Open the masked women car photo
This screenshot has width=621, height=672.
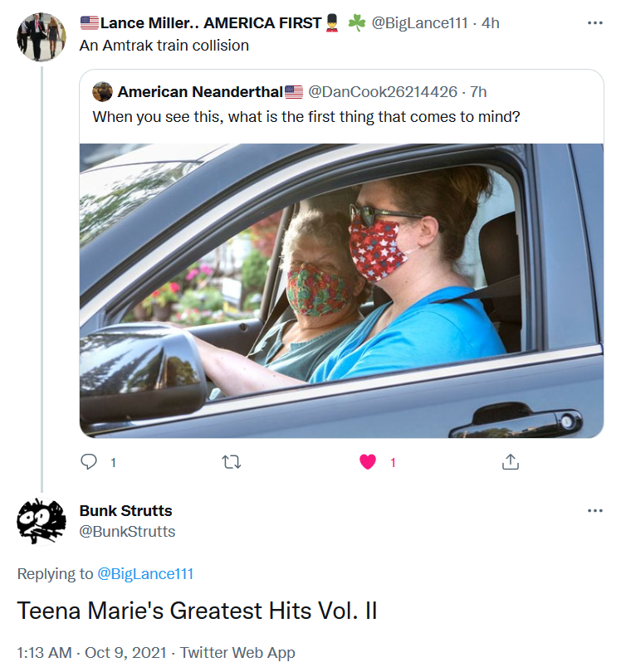point(341,290)
